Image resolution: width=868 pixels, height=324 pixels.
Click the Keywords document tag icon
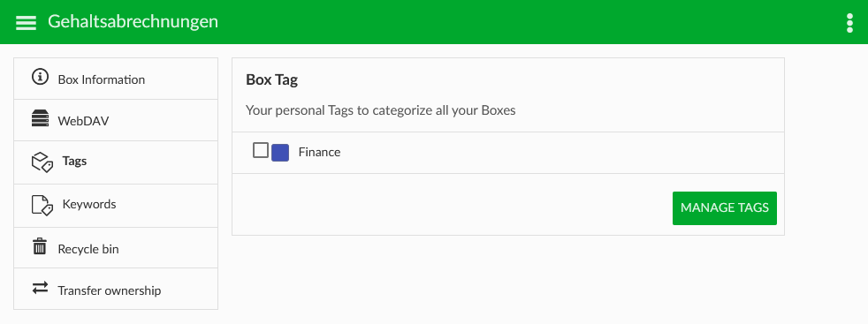click(x=42, y=205)
